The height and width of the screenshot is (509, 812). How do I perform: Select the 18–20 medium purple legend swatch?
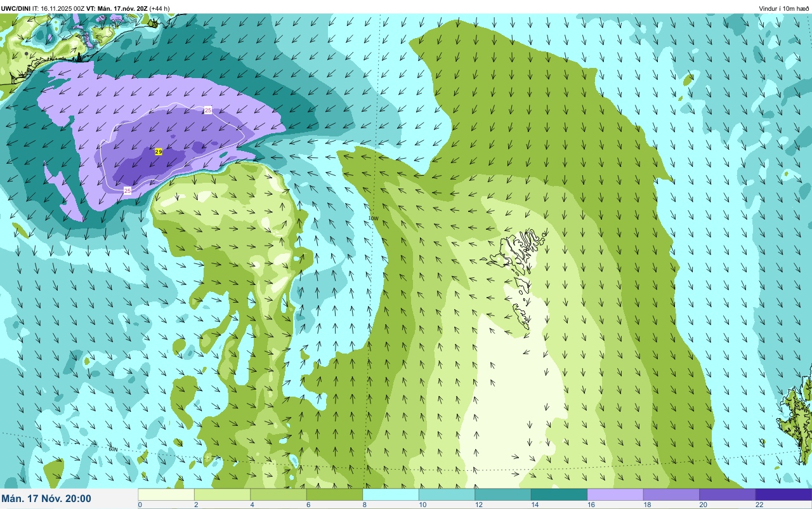click(671, 494)
